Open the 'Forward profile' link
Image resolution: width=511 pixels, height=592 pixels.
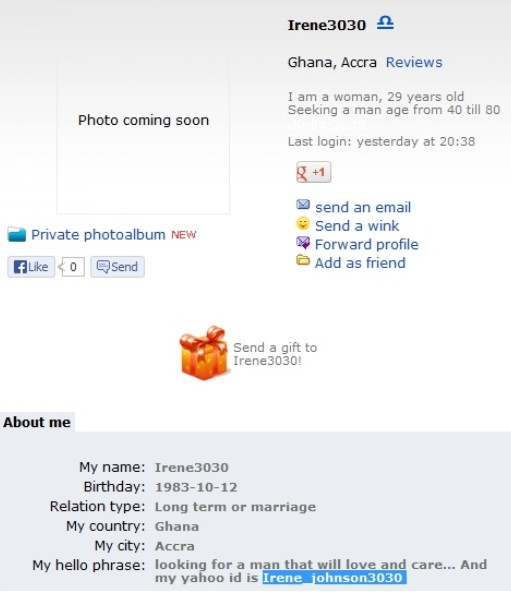coord(367,244)
